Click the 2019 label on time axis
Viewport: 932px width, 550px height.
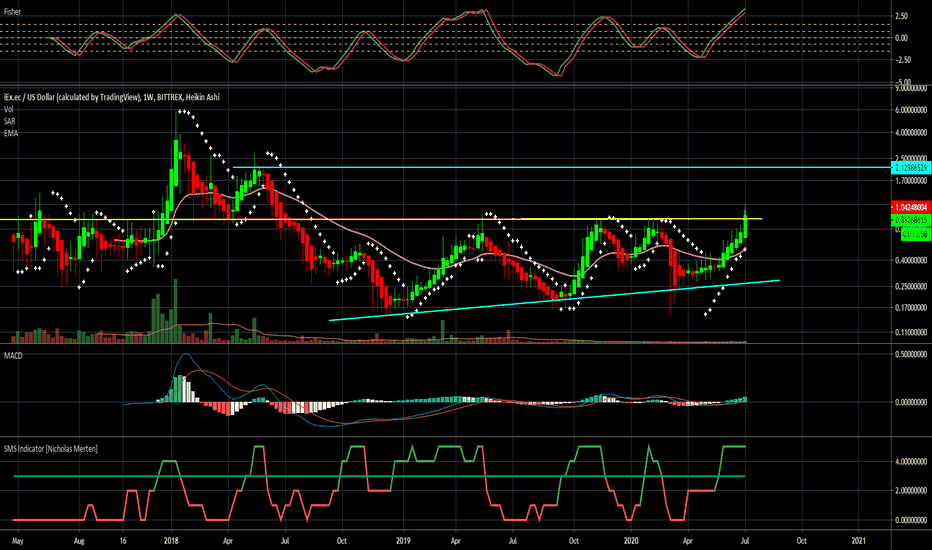click(404, 541)
